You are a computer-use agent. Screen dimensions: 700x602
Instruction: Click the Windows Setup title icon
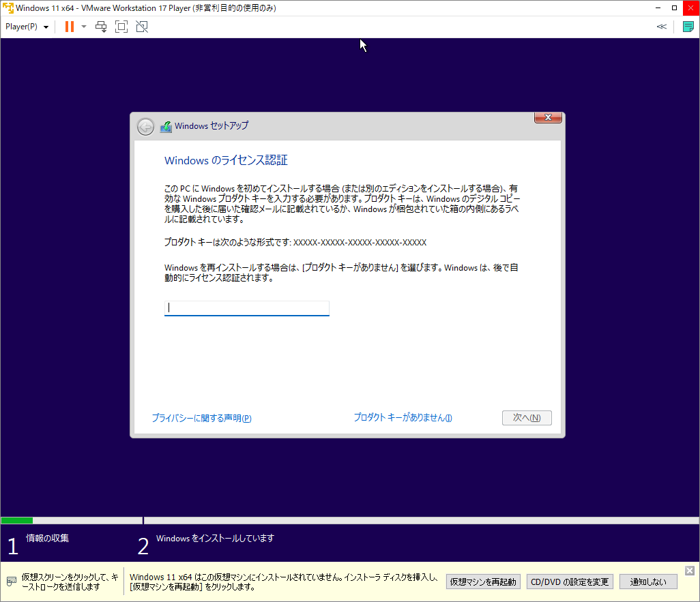tap(166, 127)
